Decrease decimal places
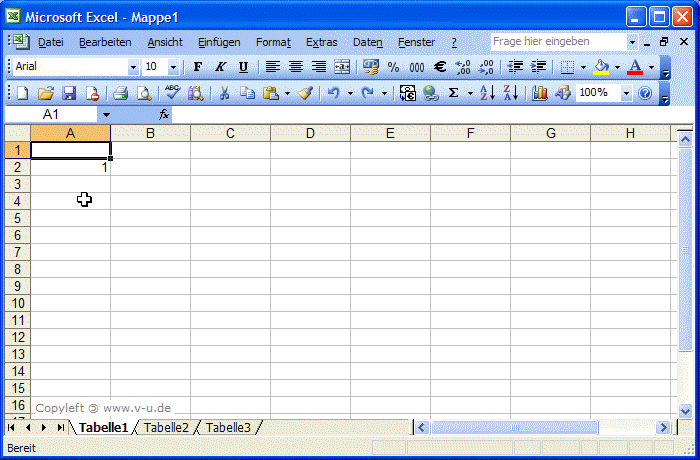The image size is (700, 460). (486, 67)
